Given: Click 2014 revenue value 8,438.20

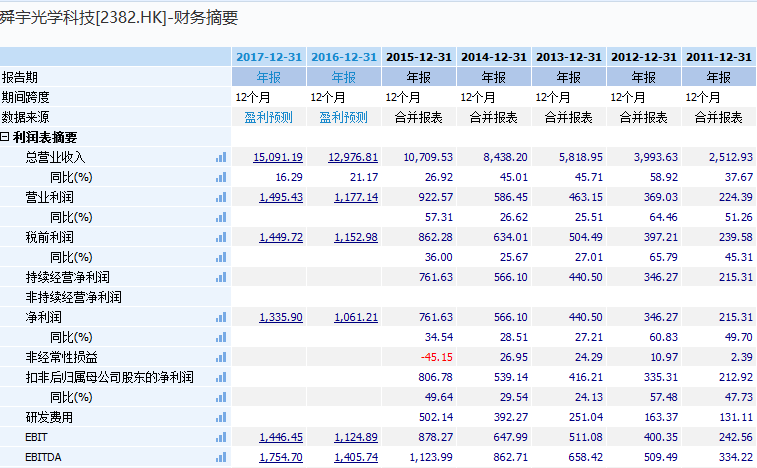Looking at the screenshot, I should [505, 157].
